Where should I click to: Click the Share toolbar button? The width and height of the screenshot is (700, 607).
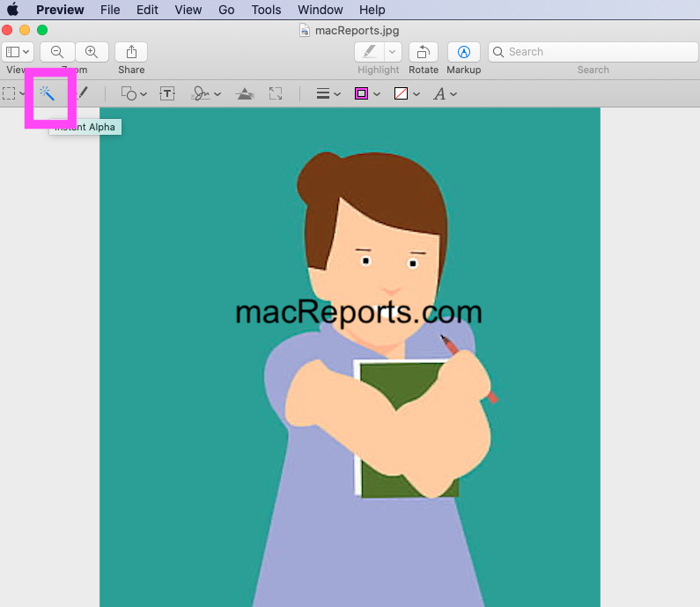tap(131, 52)
